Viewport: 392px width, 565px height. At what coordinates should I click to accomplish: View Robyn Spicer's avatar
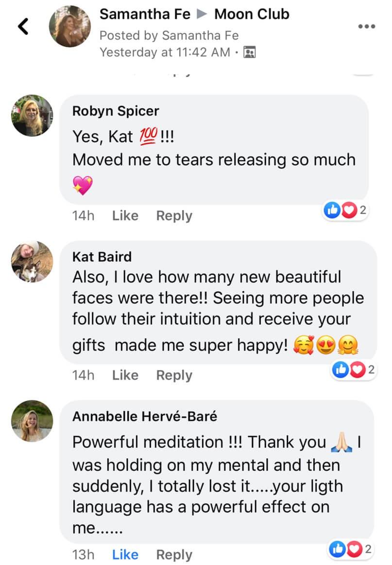coord(33,115)
